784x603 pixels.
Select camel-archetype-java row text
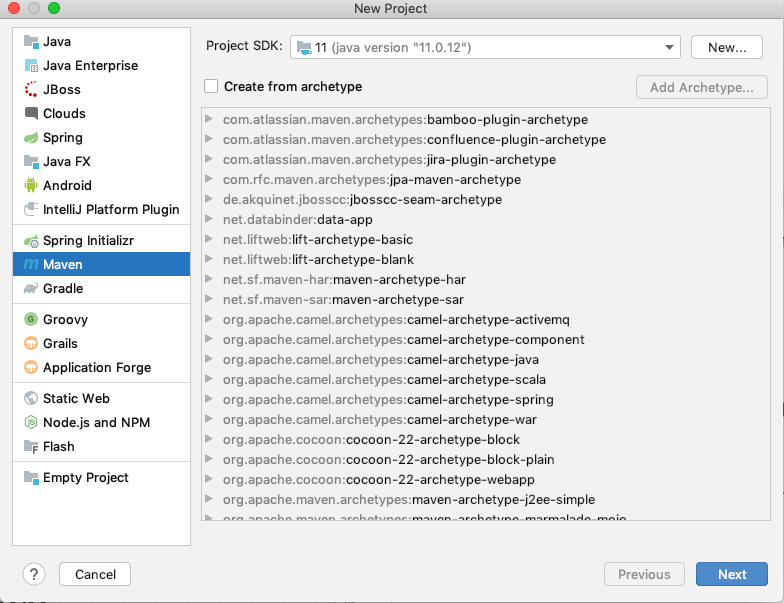point(381,360)
